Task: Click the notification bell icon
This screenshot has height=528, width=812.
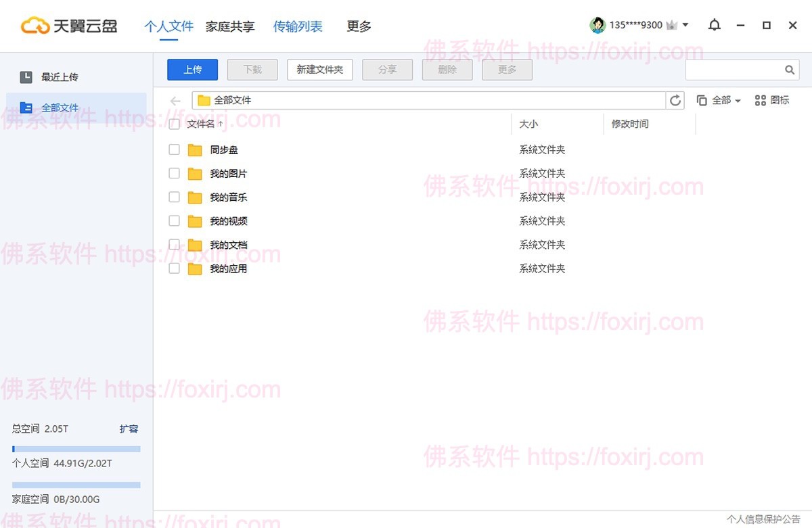Action: [x=714, y=26]
